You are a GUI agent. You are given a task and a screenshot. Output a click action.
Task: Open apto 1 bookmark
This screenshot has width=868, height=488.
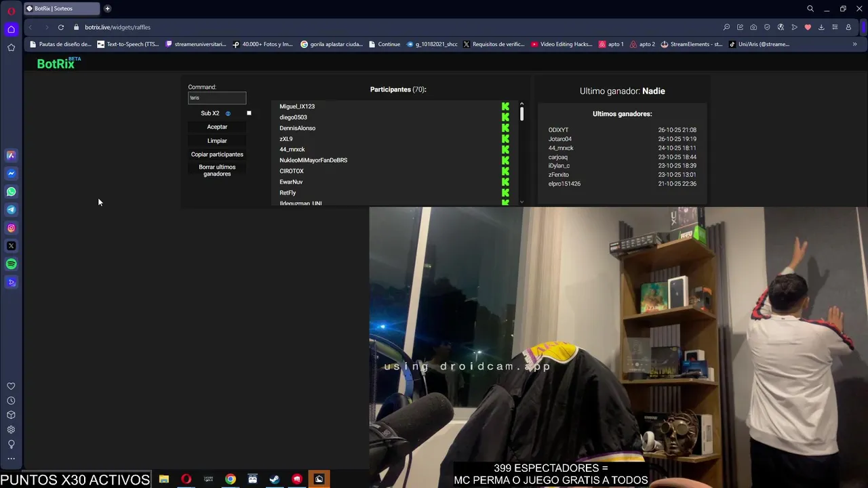pos(611,44)
